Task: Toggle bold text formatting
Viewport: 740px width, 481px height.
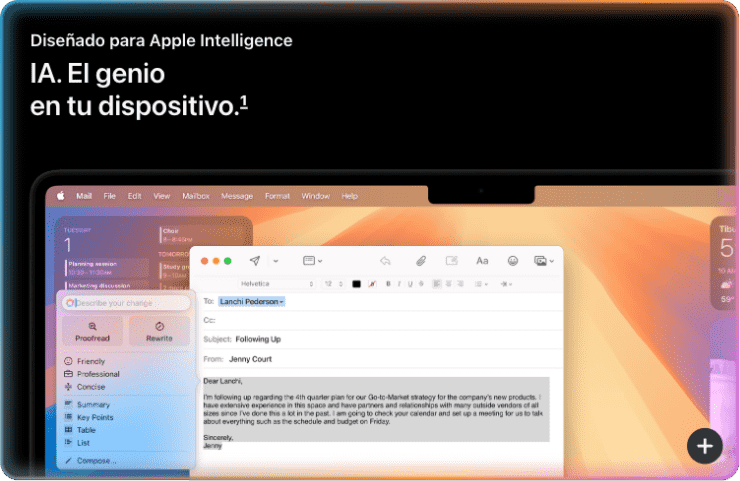Action: tap(389, 284)
